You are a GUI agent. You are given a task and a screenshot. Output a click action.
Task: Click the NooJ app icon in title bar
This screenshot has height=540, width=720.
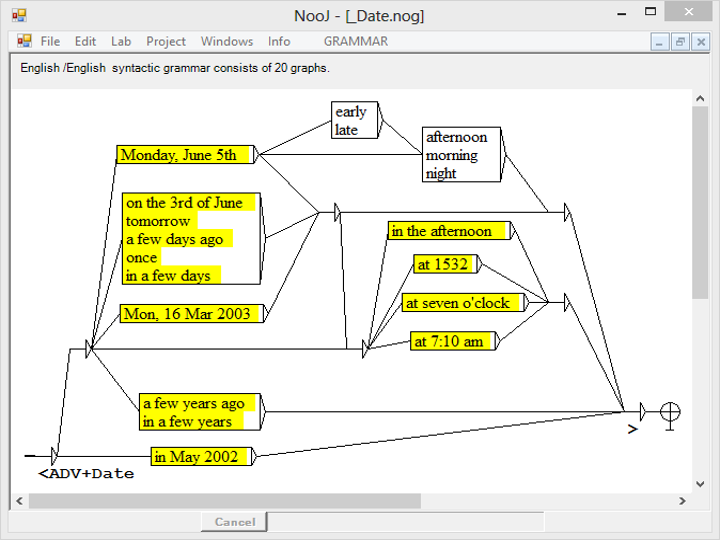click(19, 15)
